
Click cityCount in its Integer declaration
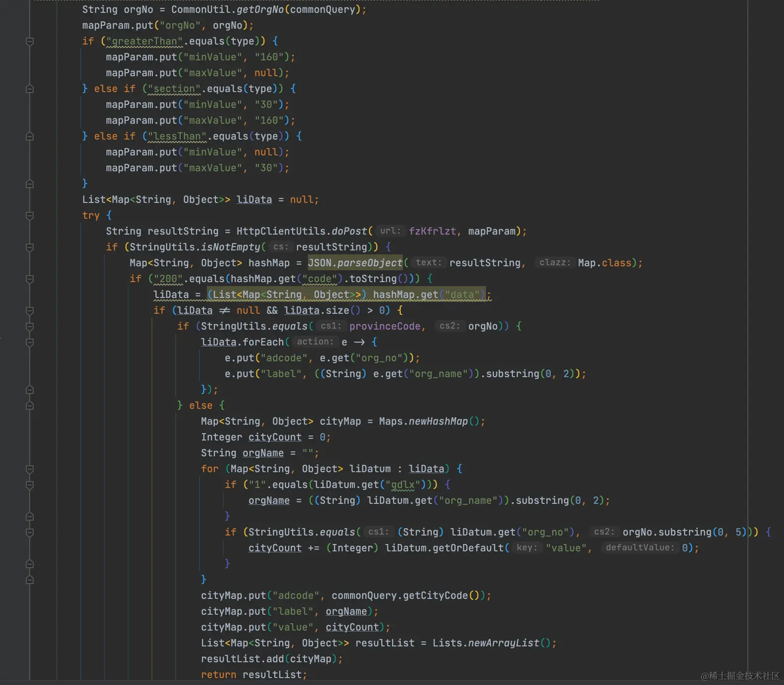(x=275, y=438)
